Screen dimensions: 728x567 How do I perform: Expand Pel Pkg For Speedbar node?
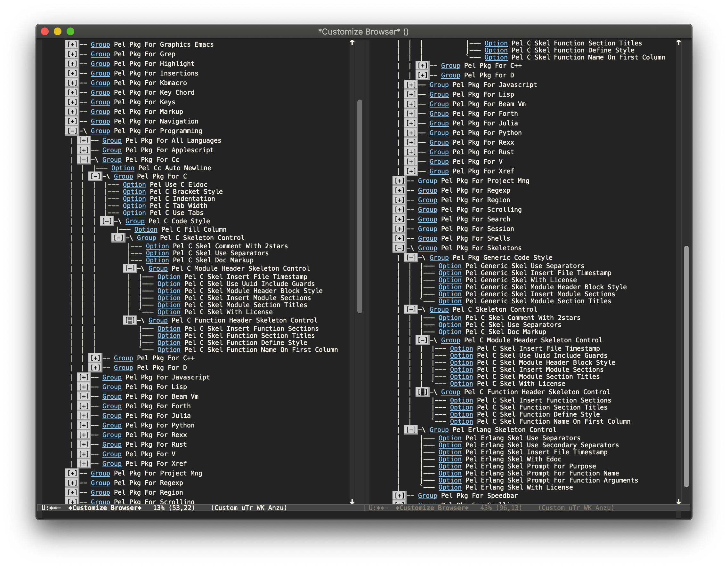(399, 496)
